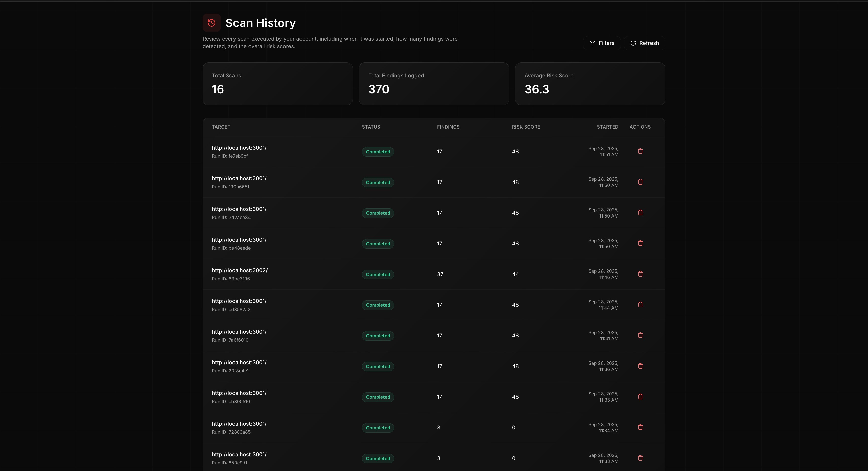Click the Completed badge for run fe7eb9bf

point(378,152)
